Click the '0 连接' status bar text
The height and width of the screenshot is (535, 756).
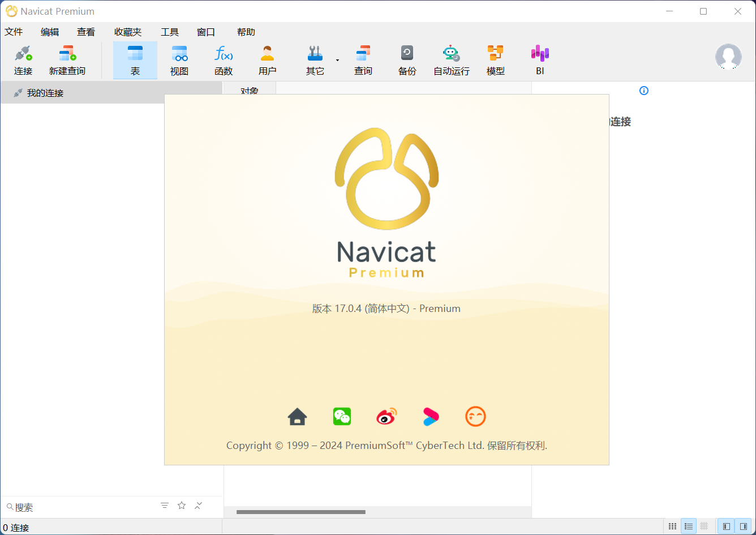coord(16,528)
